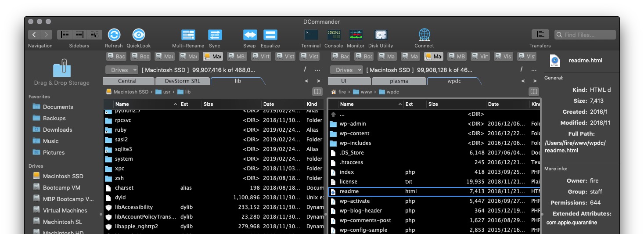This screenshot has height=234, width=644.
Task: Toggle the left sidebar button in Sidebars
Action: click(x=65, y=35)
